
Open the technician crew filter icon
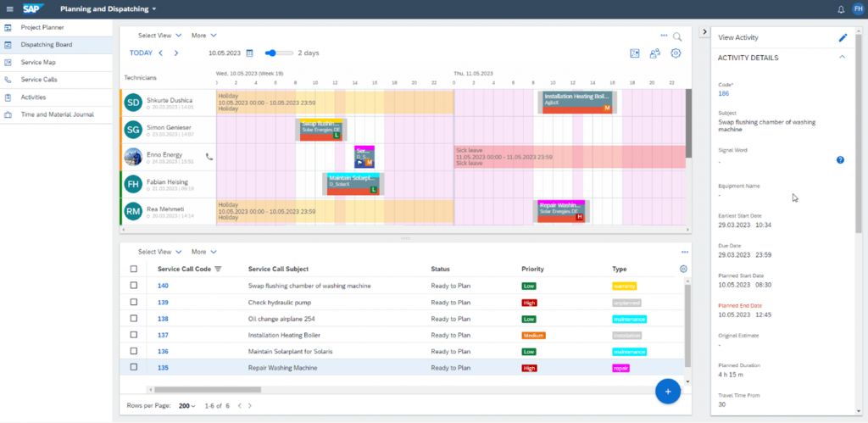[x=655, y=53]
